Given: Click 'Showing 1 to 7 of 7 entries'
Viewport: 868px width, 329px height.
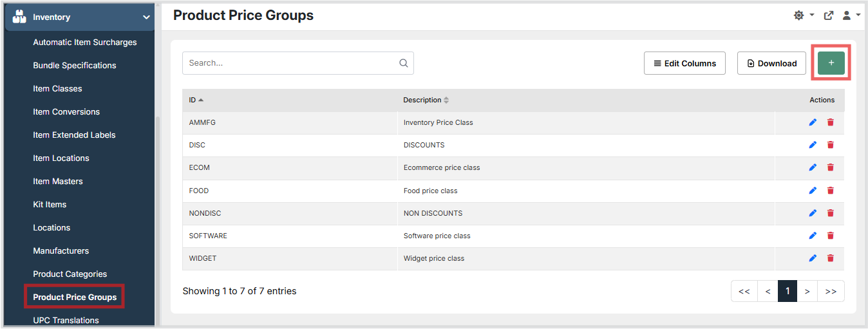Looking at the screenshot, I should point(240,291).
